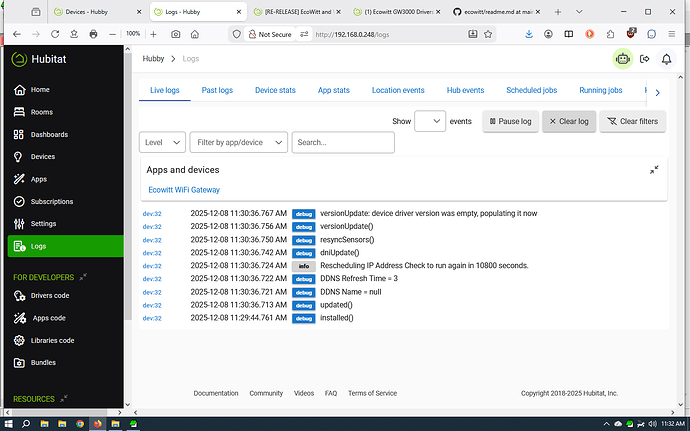Collapse the Apps and devices panel
The image size is (690, 431).
654,170
